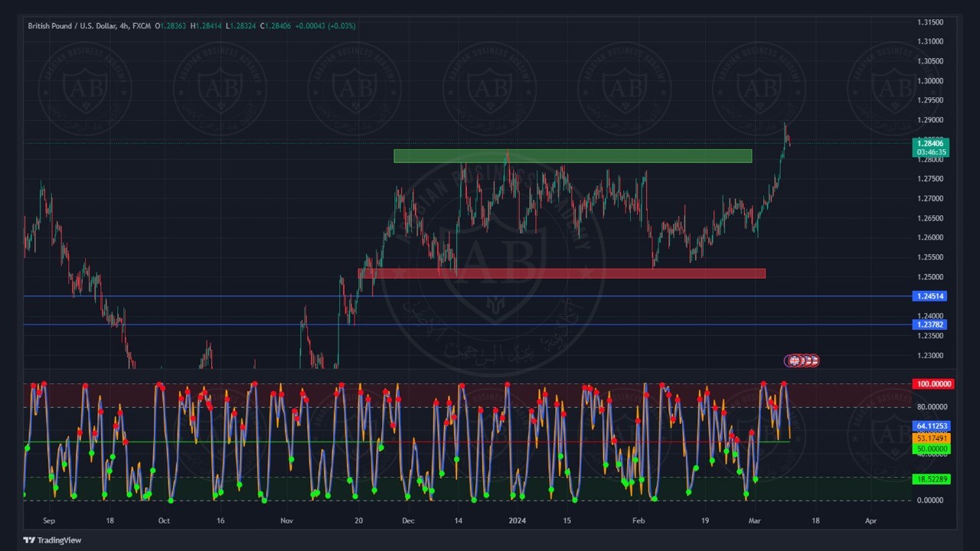980x551 pixels.
Task: Click the current price 1.28406 label
Action: click(932, 144)
